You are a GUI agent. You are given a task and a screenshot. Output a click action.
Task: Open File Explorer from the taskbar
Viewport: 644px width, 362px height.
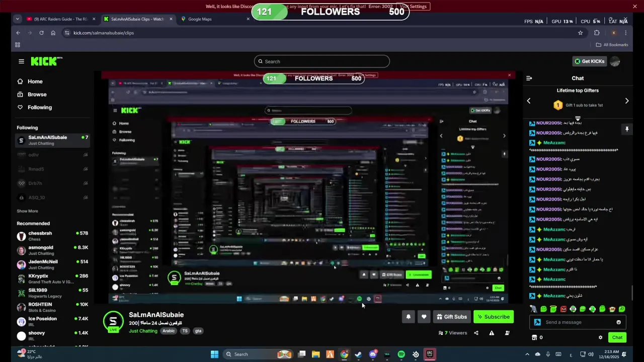pos(315,354)
